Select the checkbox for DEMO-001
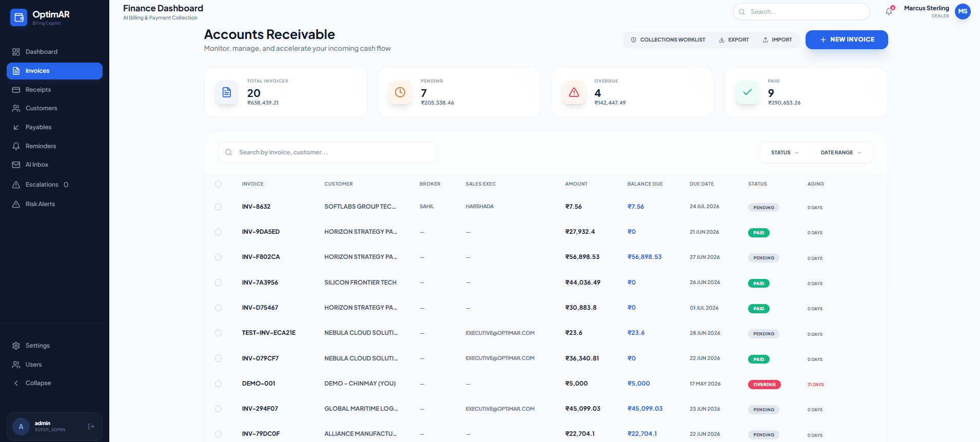Image resolution: width=980 pixels, height=442 pixels. pos(219,384)
